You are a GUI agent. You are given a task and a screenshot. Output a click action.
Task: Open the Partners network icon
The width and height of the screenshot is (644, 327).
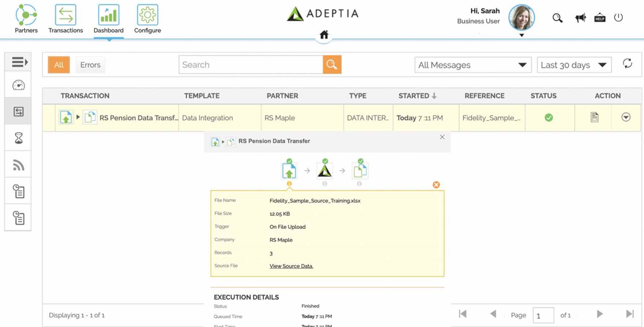[x=26, y=15]
